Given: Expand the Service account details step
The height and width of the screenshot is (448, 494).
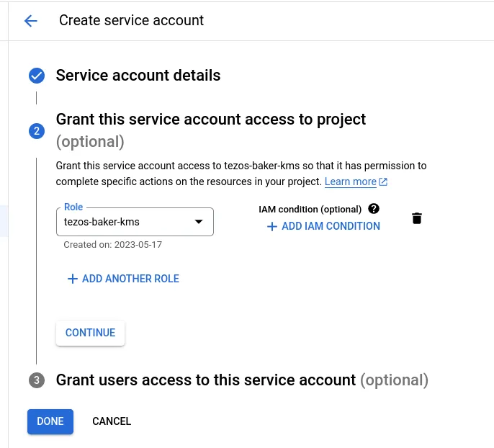Looking at the screenshot, I should (x=138, y=76).
